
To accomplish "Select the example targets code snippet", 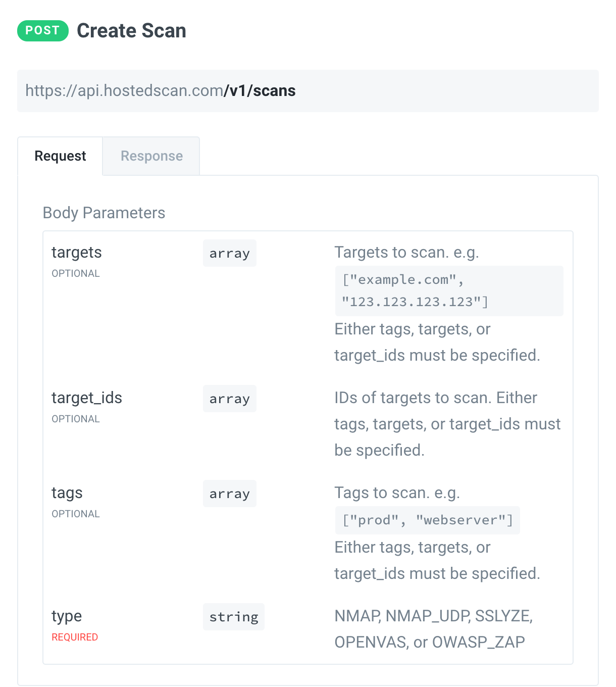I will click(449, 291).
